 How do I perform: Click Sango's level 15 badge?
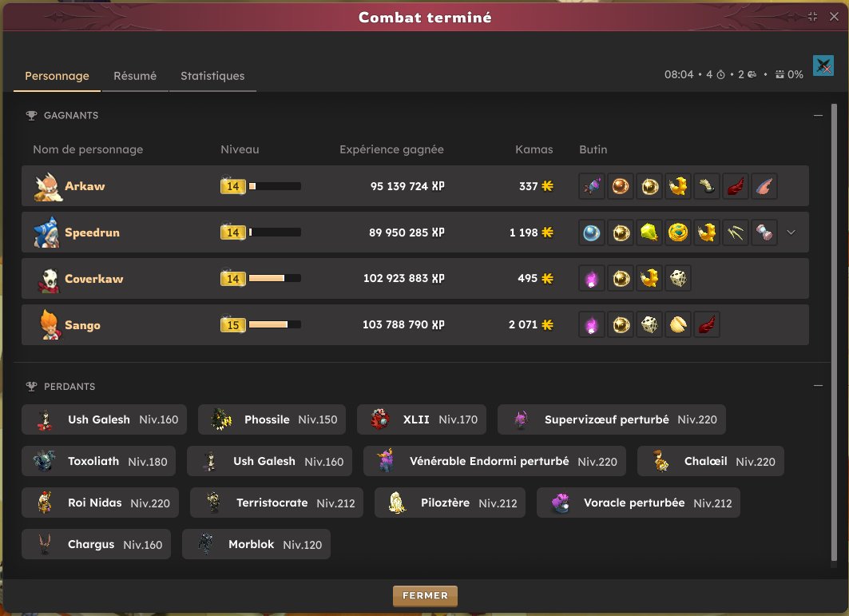click(233, 325)
